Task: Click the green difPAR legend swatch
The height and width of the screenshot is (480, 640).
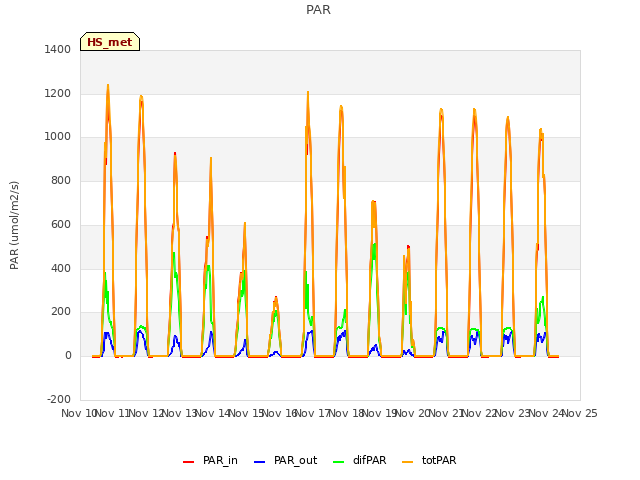Action: 339,462
